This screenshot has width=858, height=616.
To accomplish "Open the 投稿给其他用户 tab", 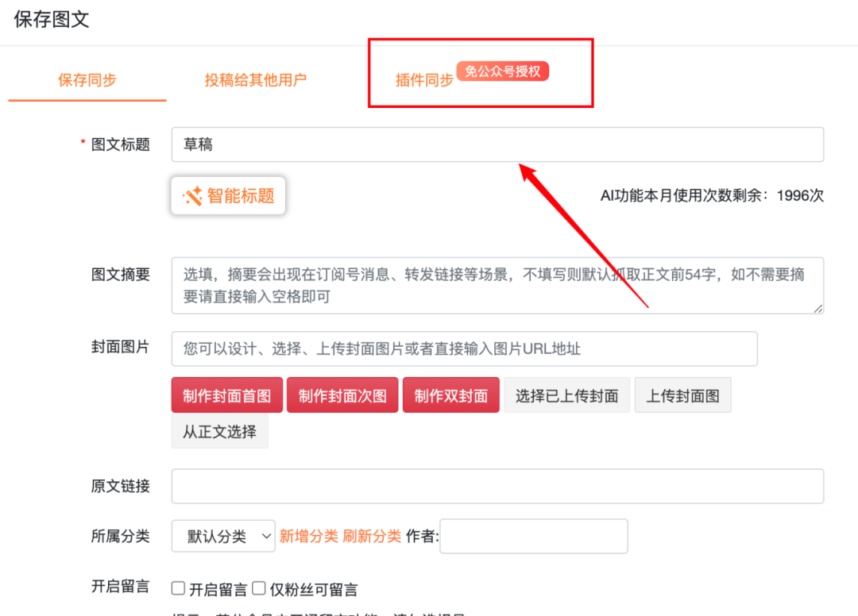I will tap(255, 80).
